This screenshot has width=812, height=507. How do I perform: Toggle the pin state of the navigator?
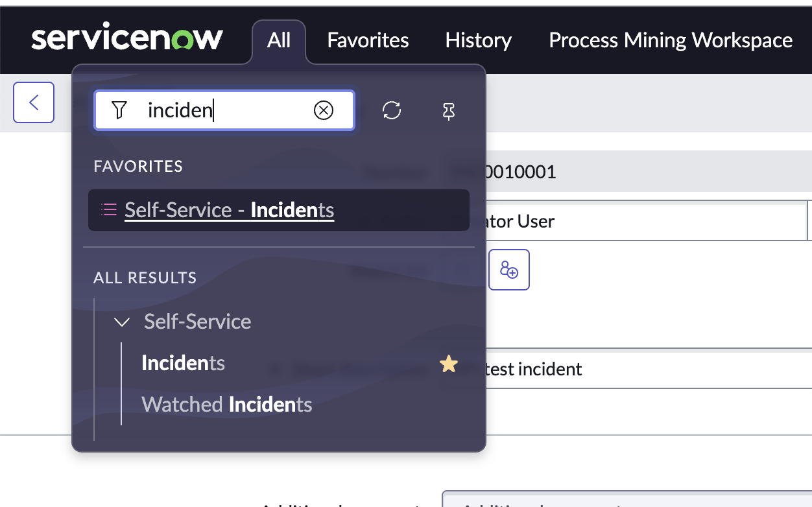448,110
